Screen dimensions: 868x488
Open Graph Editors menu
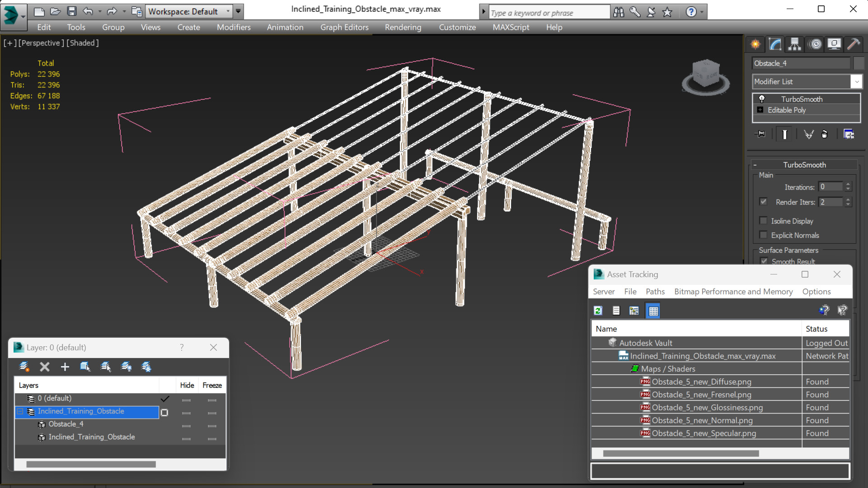pos(344,27)
